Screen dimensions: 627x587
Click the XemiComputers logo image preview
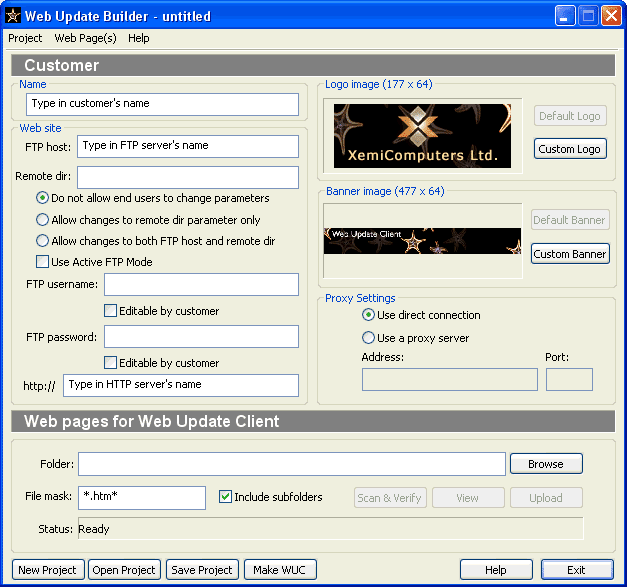422,136
